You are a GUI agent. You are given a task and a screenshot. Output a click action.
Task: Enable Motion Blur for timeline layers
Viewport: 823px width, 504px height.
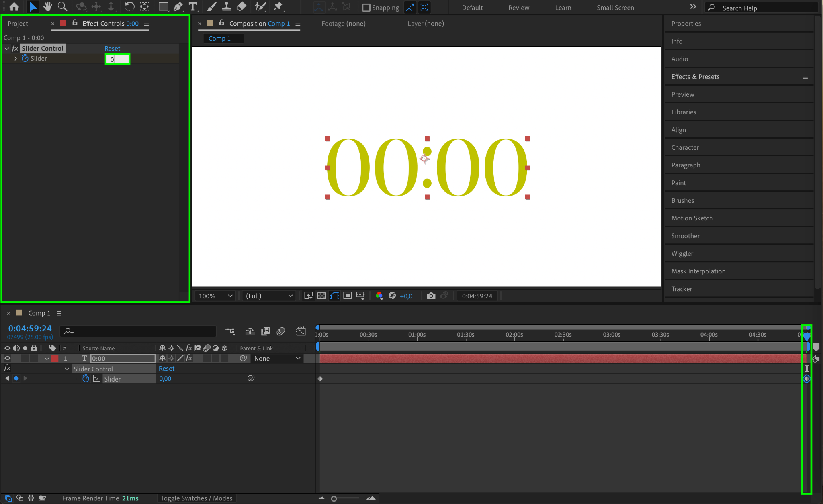point(281,331)
